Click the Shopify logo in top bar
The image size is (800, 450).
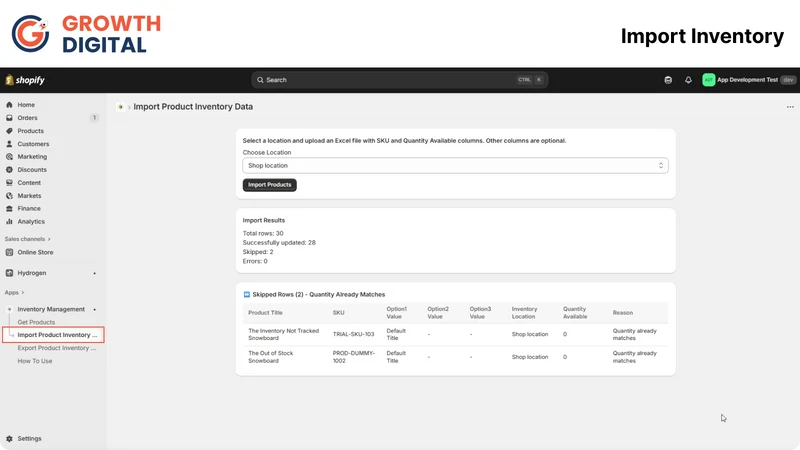click(25, 80)
